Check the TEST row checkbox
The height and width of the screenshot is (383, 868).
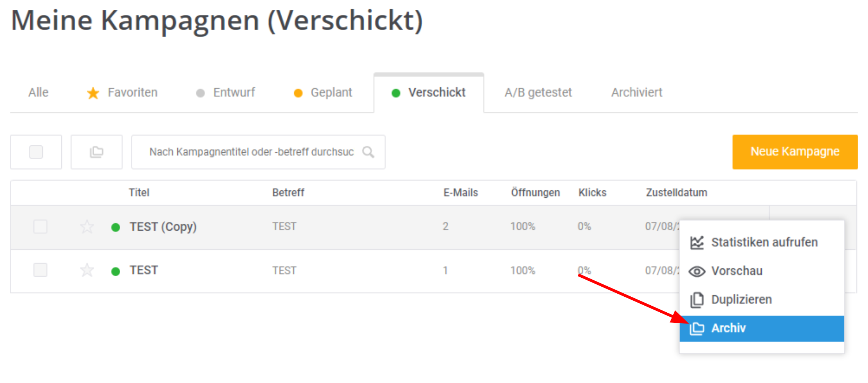40,270
